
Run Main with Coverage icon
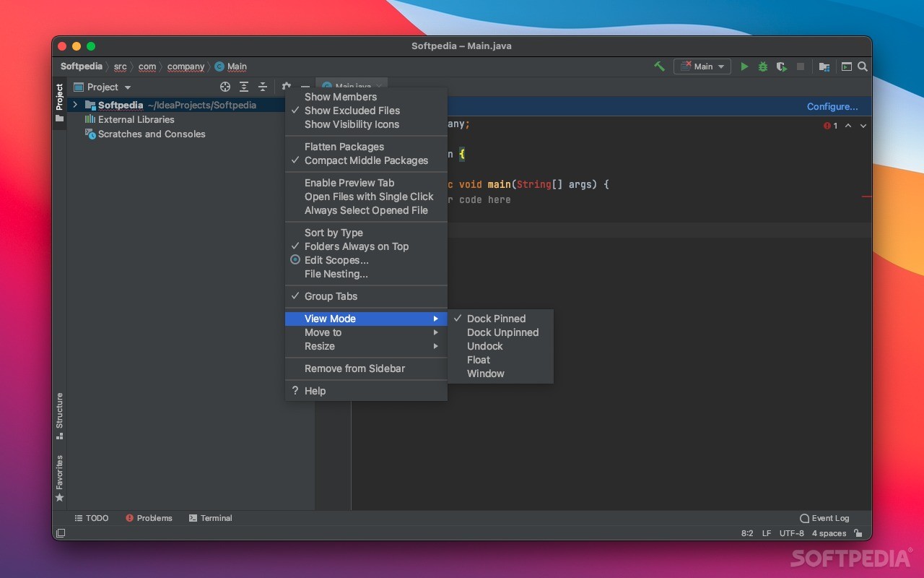click(x=782, y=66)
